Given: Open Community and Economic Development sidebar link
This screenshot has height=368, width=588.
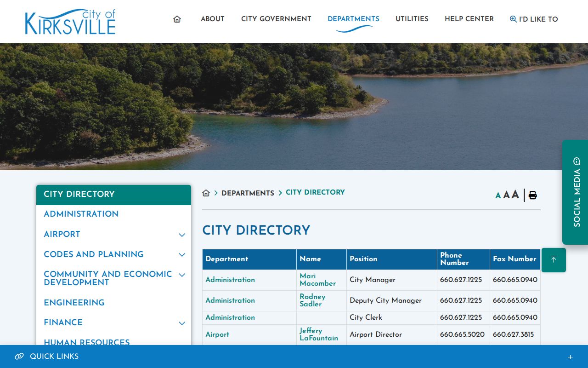Looking at the screenshot, I should click(108, 278).
